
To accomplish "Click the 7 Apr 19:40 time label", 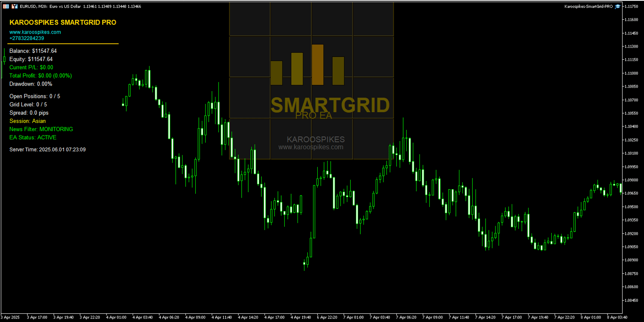I will point(538,317).
